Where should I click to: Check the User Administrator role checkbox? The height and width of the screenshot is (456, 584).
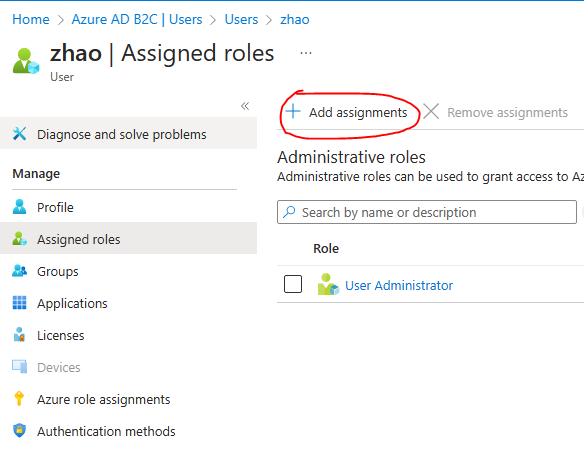click(x=293, y=284)
